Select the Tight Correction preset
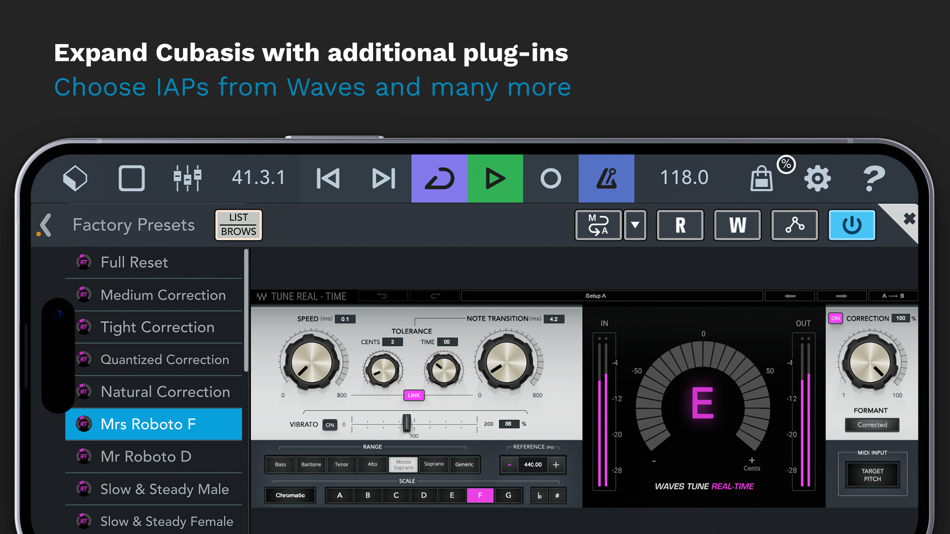Image resolution: width=950 pixels, height=534 pixels. pos(153,327)
